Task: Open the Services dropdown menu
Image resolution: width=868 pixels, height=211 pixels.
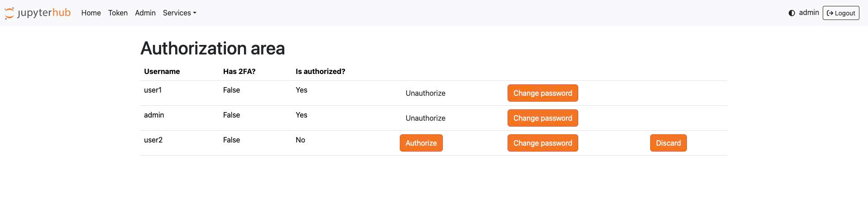Action: [x=179, y=13]
